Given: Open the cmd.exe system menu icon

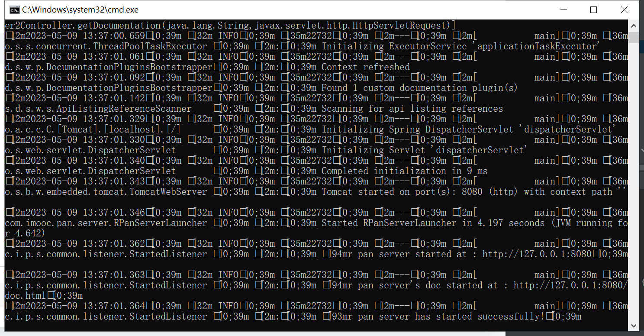Looking at the screenshot, I should pyautogui.click(x=14, y=10).
